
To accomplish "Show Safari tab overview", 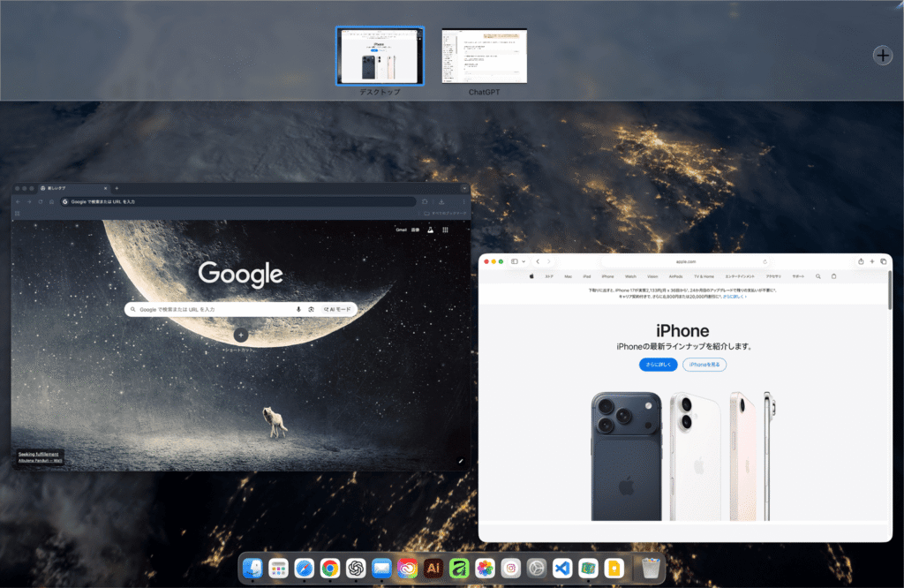I will (883, 261).
